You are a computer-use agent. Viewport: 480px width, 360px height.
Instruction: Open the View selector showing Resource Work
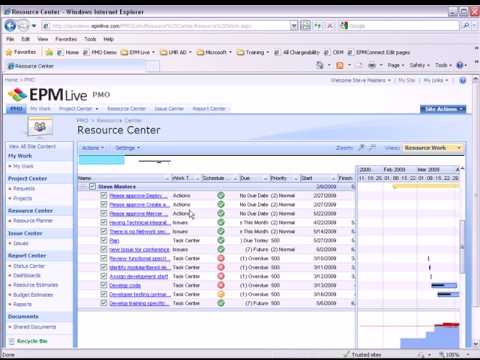coord(433,148)
